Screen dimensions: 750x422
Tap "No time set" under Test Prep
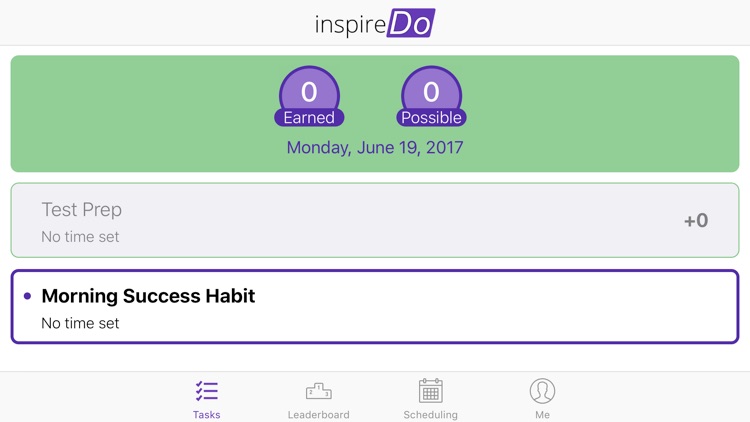point(80,237)
